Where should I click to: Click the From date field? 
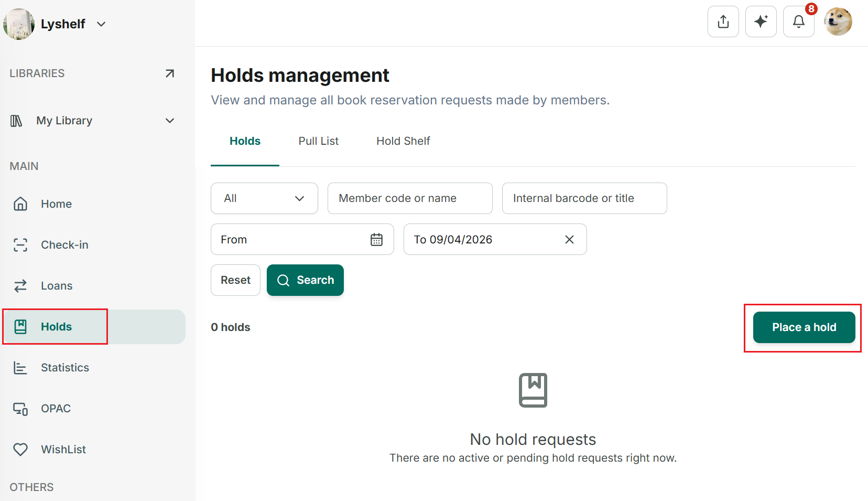coord(302,239)
